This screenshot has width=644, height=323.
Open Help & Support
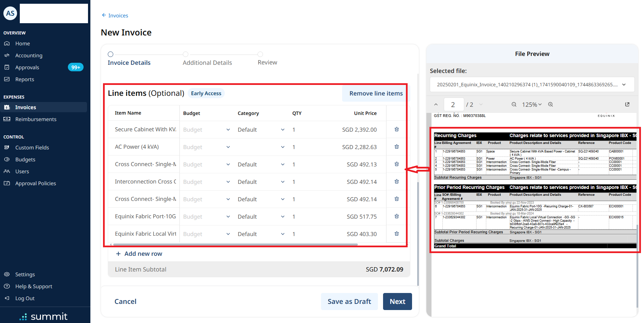pyautogui.click(x=34, y=287)
